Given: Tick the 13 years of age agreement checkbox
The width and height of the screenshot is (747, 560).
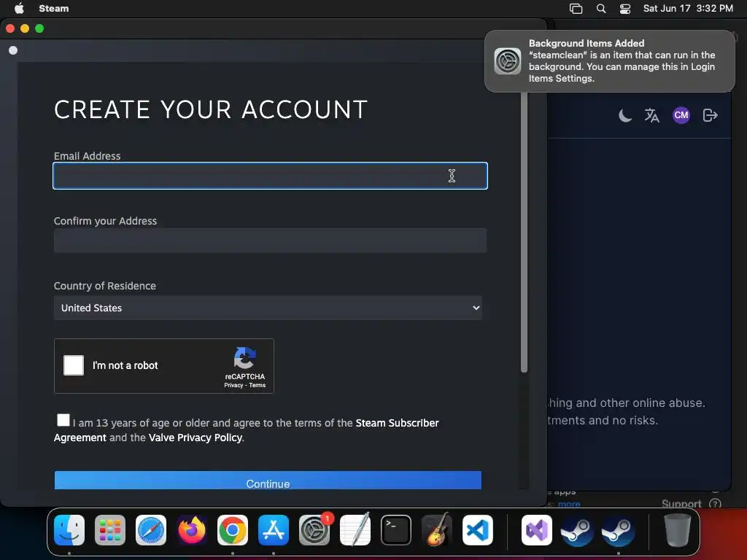Looking at the screenshot, I should coord(63,419).
